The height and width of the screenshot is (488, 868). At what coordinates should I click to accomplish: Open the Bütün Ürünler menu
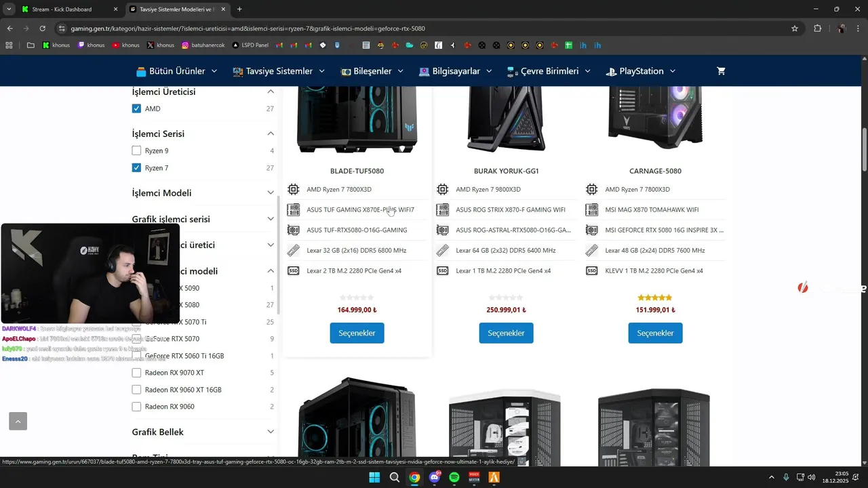pyautogui.click(x=176, y=71)
